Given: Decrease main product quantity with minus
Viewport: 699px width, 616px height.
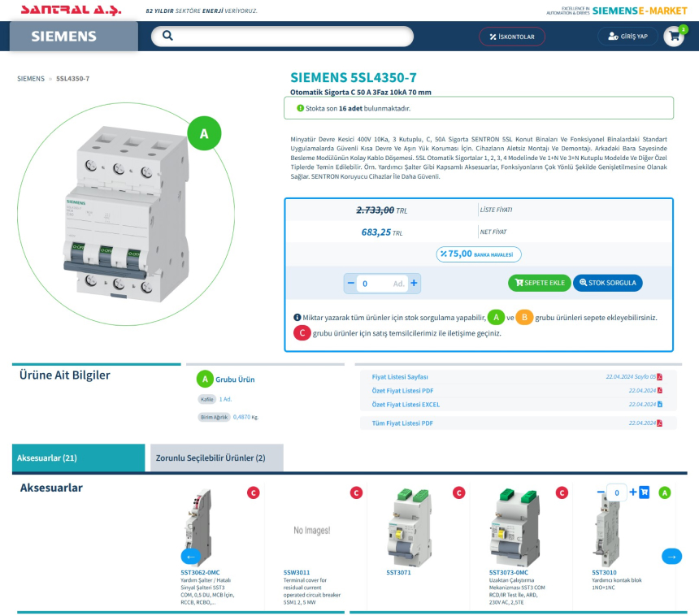Looking at the screenshot, I should point(351,283).
